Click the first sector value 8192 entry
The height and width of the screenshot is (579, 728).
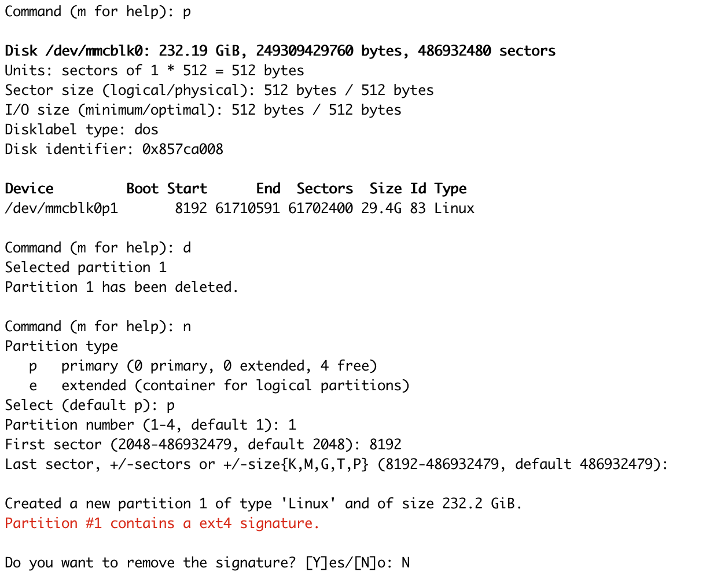(385, 445)
